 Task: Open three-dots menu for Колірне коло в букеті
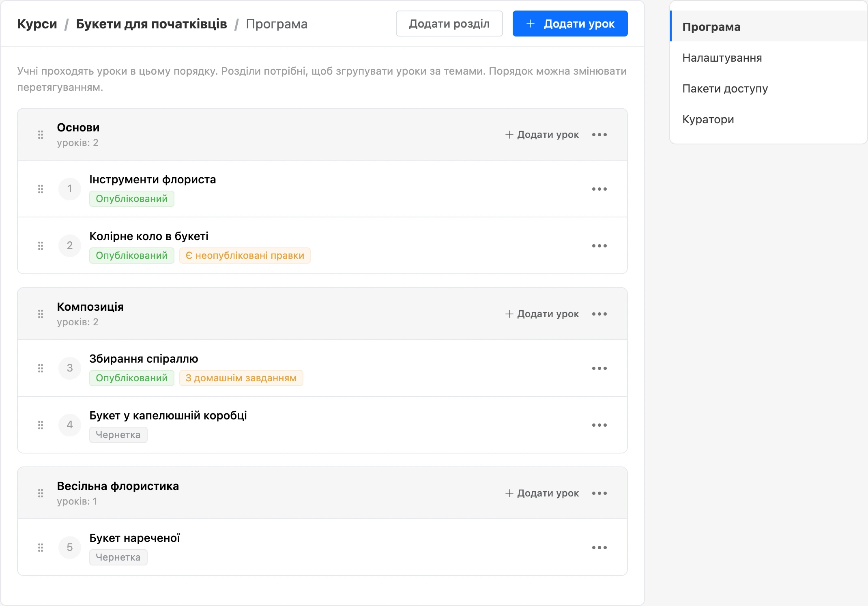(599, 246)
